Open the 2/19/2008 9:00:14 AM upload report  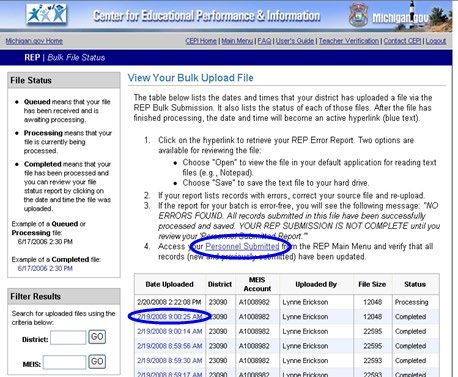170,331
